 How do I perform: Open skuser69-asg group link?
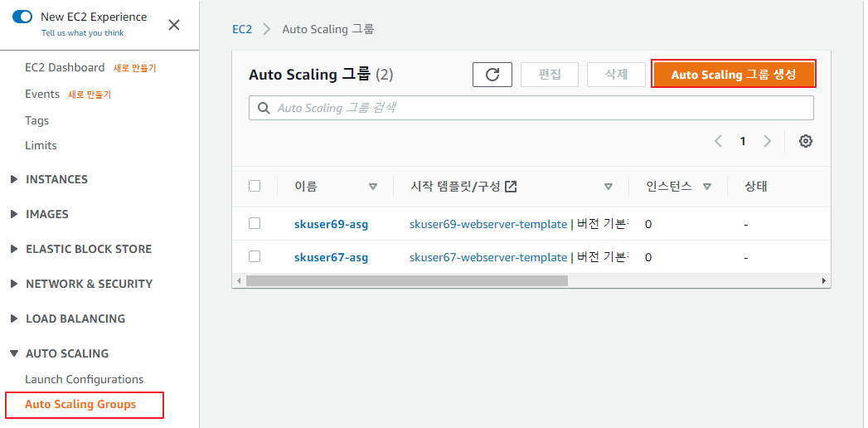(331, 225)
